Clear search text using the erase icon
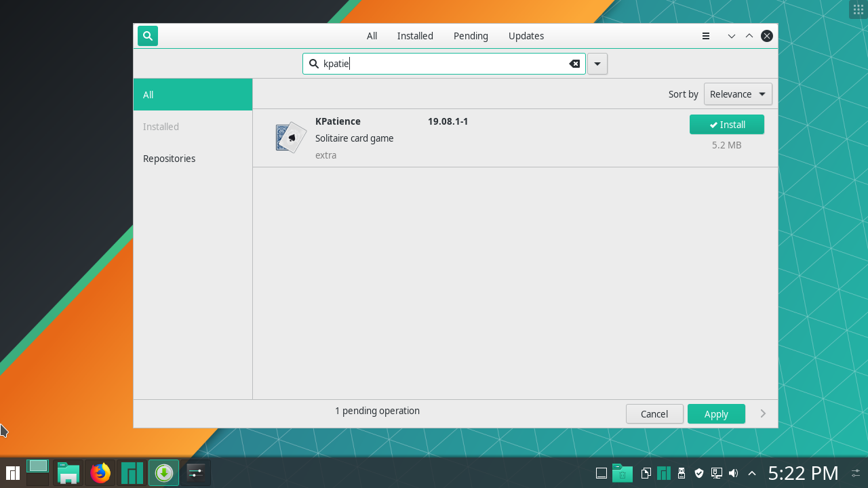 pos(574,63)
